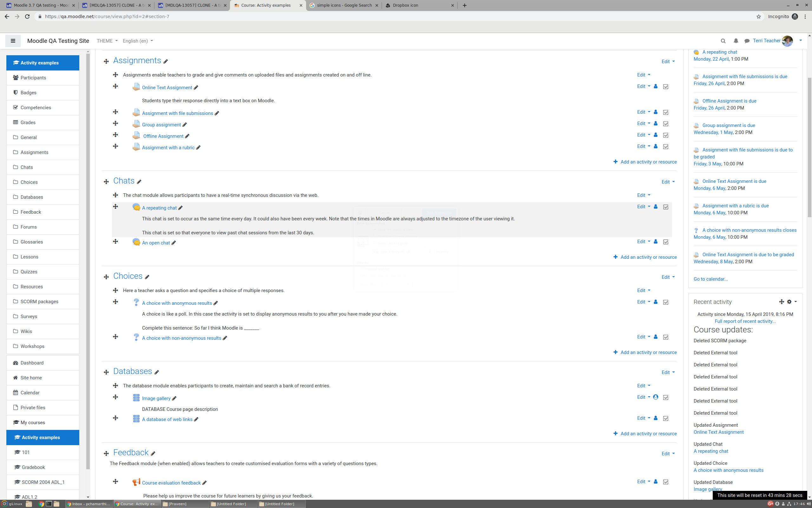Open the Online Text Assignment link

[167, 88]
